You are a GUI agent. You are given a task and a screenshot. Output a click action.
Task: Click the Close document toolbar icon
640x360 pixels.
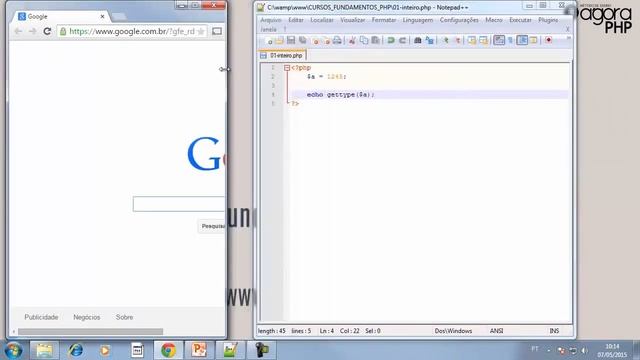[315, 40]
